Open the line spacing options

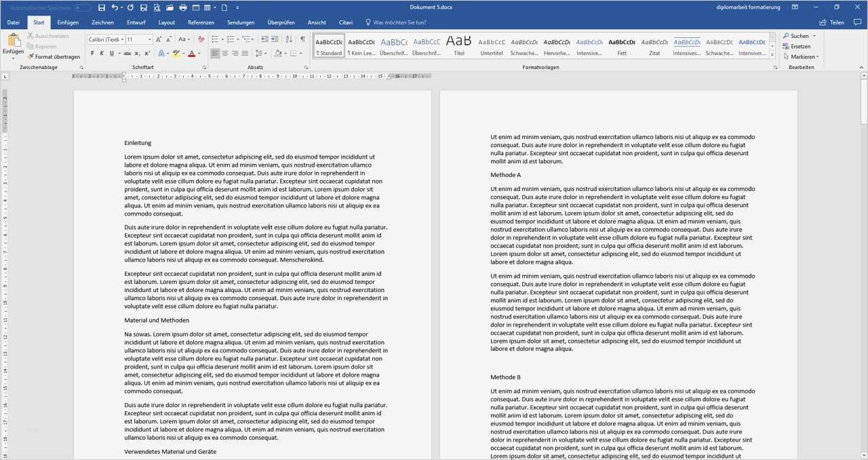coord(259,53)
